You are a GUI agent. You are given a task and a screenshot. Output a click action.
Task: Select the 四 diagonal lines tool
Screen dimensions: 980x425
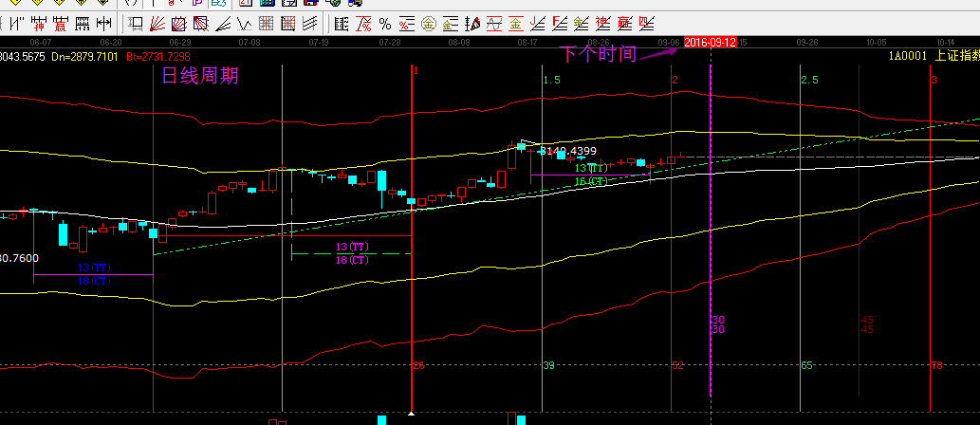647,24
